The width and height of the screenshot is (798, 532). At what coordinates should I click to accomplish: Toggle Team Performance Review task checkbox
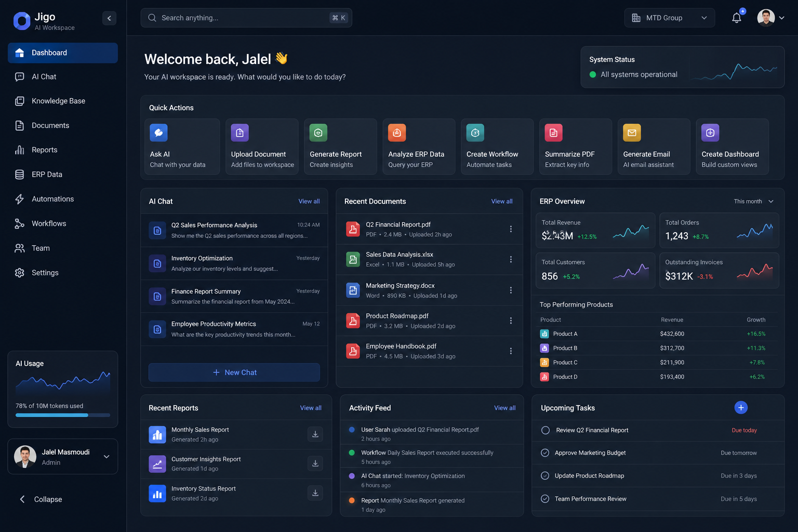(x=545, y=499)
